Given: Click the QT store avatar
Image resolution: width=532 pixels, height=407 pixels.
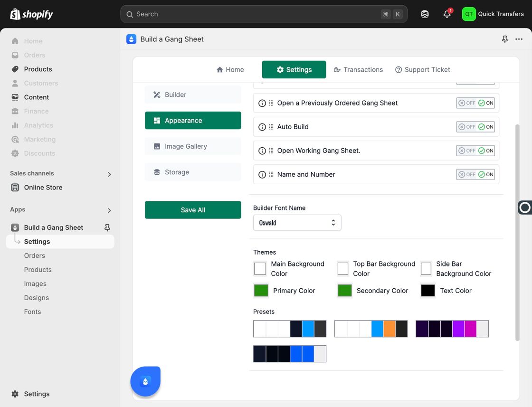Looking at the screenshot, I should [469, 14].
